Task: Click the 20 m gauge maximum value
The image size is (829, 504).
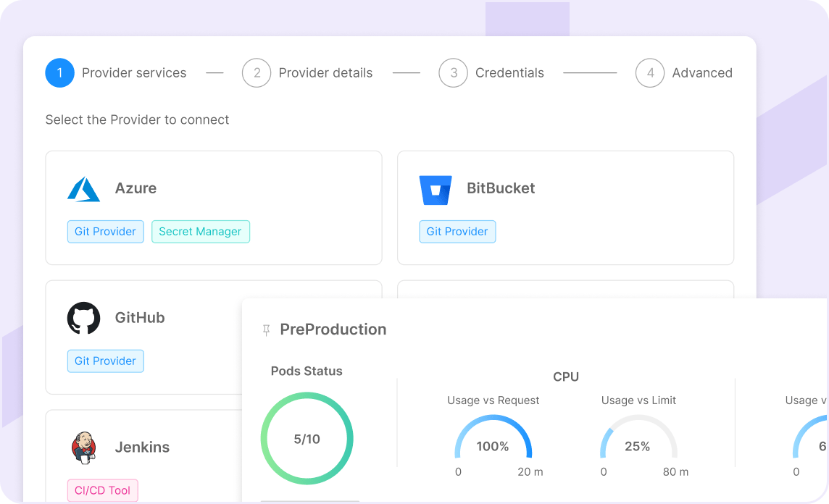Action: pos(530,471)
